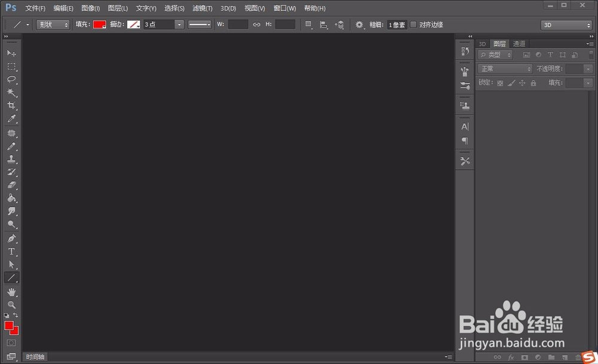Select the Clone Stamp tool
This screenshot has height=364, width=598.
[x=11, y=159]
